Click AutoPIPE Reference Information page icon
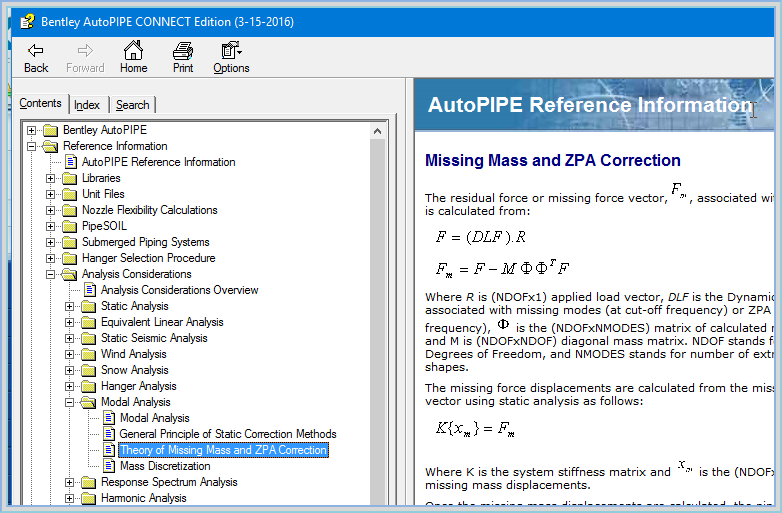 pyautogui.click(x=71, y=162)
